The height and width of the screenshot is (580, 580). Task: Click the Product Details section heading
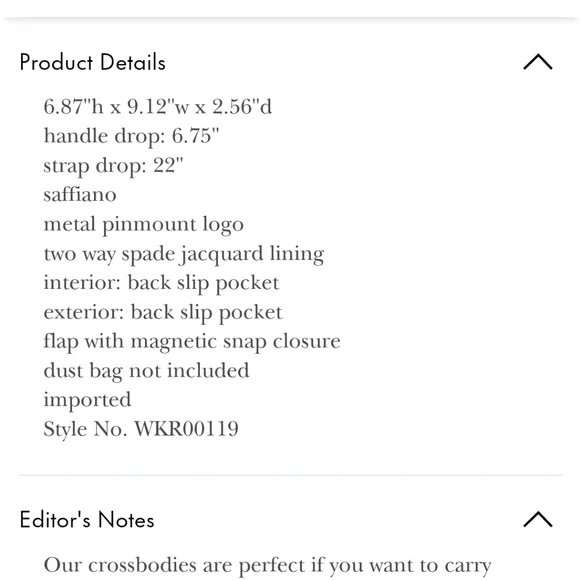coord(92,62)
